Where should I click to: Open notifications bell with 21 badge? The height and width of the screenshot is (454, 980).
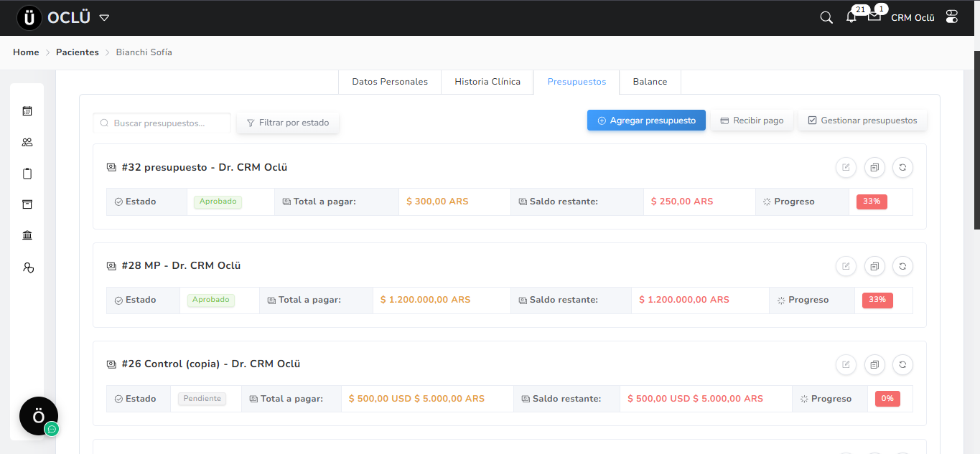pyautogui.click(x=851, y=17)
